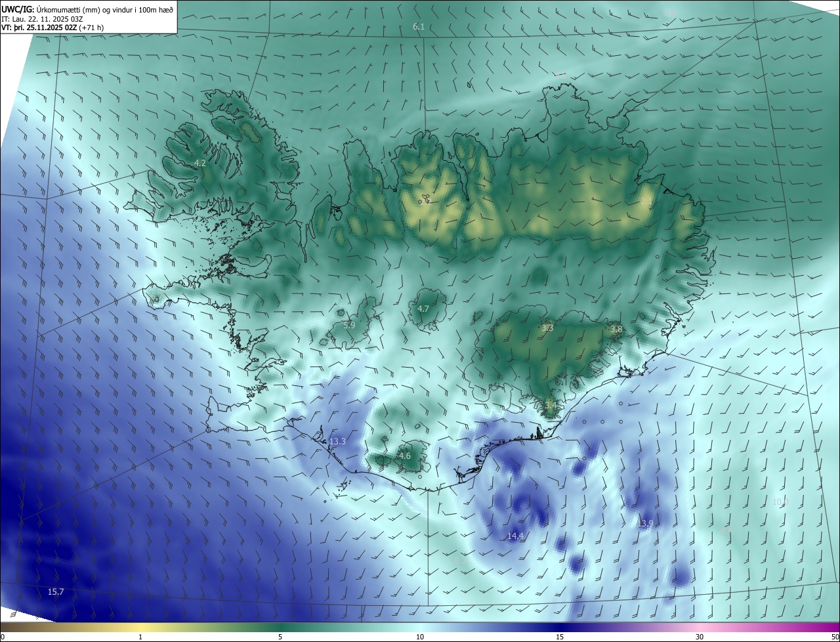Click the 13.9 value offshore
This screenshot has width=840, height=642.
click(x=645, y=523)
